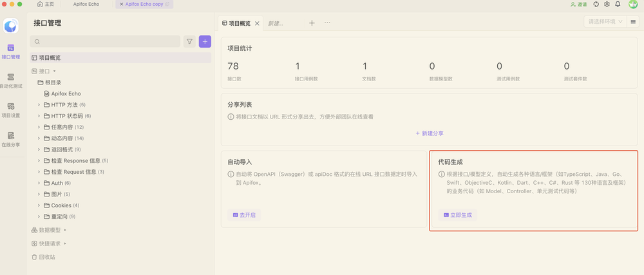Click the 接口用例数 statistic
Image resolution: width=644 pixels, height=275 pixels.
click(x=307, y=71)
